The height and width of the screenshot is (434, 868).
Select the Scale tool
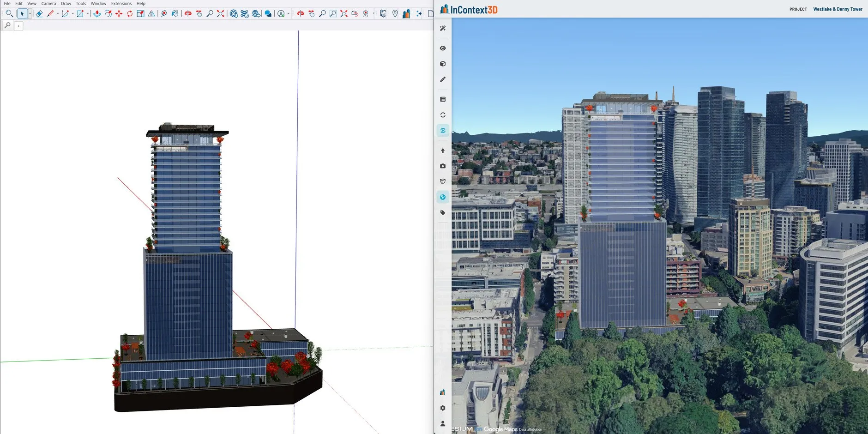pos(140,14)
